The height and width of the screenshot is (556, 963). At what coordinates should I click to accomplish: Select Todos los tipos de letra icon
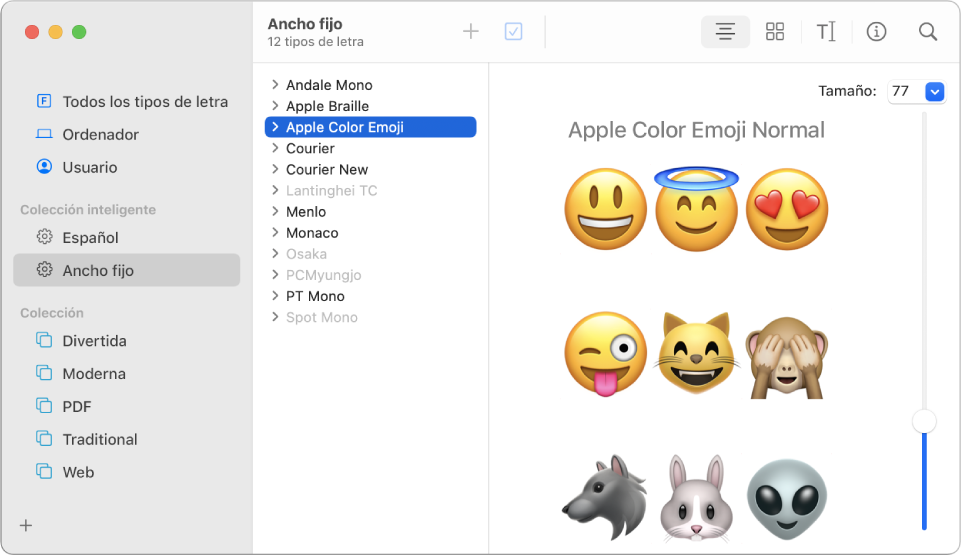coord(44,101)
